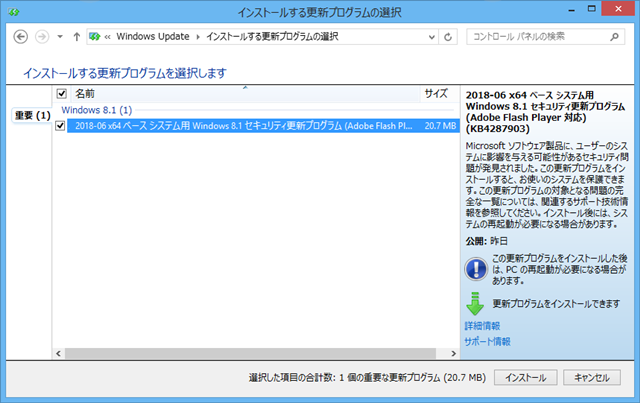640x403 pixels.
Task: Refresh the page with the refresh button
Action: coord(448,37)
